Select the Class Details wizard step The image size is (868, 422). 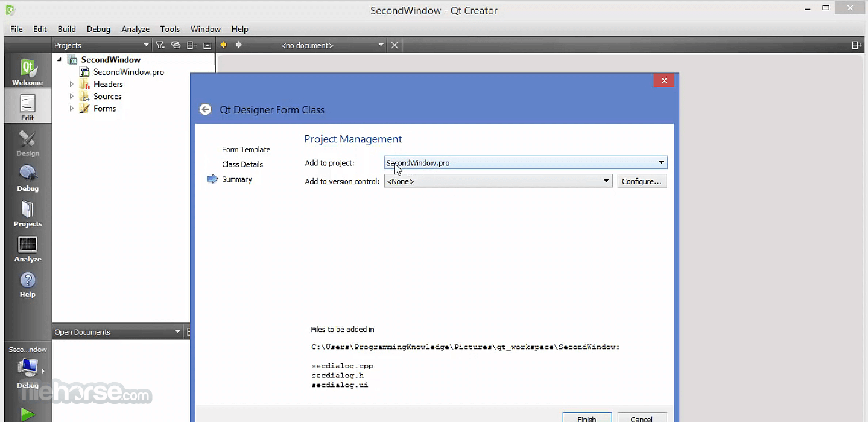(242, 164)
